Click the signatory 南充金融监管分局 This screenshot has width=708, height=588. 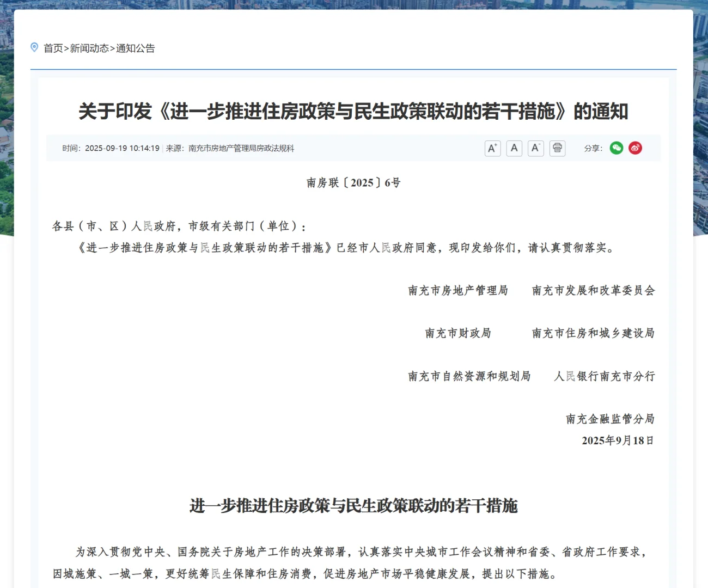click(610, 419)
